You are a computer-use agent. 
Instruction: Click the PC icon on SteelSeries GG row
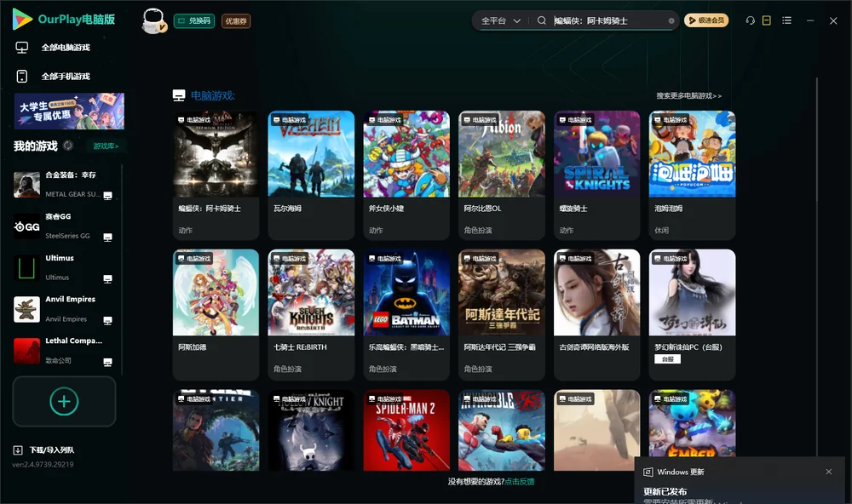point(107,238)
